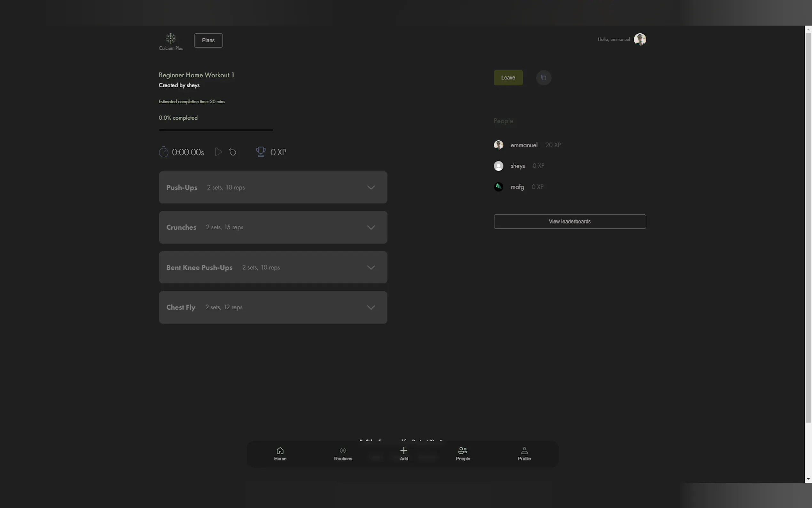Expand the Bent Knee Push-Ups card
The width and height of the screenshot is (812, 508).
pyautogui.click(x=273, y=267)
